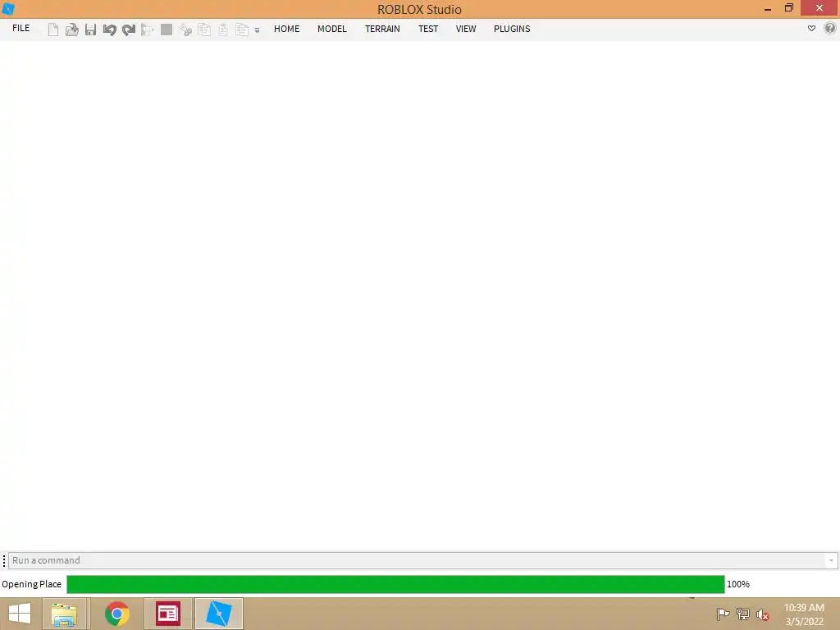Click the network tray icon

click(x=743, y=614)
